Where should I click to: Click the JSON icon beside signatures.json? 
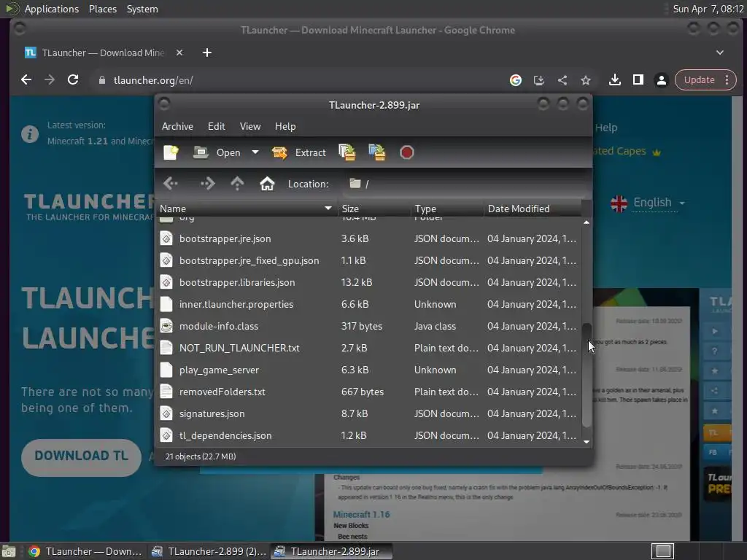(166, 414)
